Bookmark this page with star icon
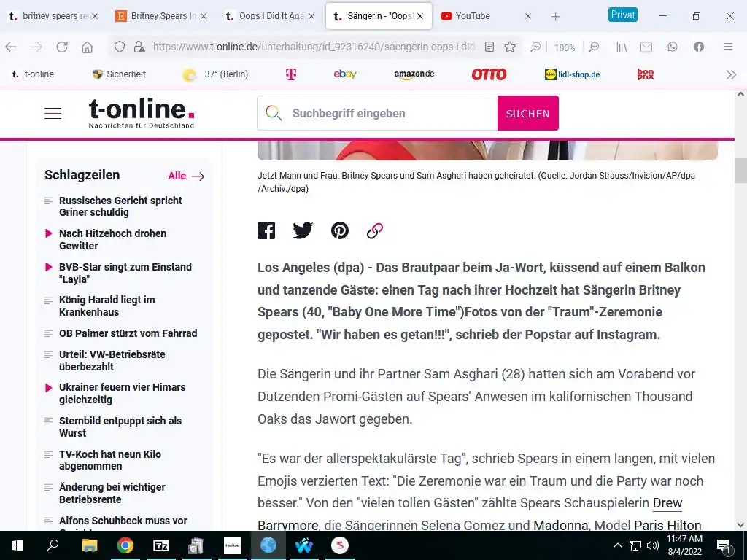747x560 pixels. [510, 47]
